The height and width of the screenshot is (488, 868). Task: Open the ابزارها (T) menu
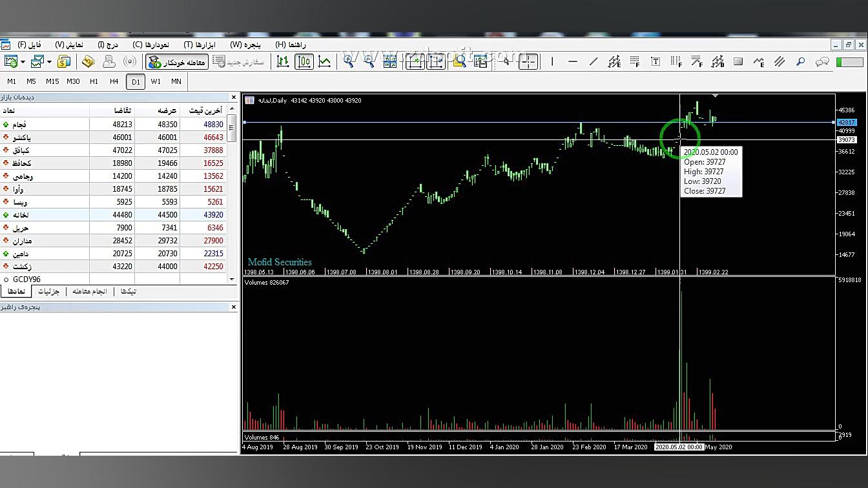click(x=200, y=45)
